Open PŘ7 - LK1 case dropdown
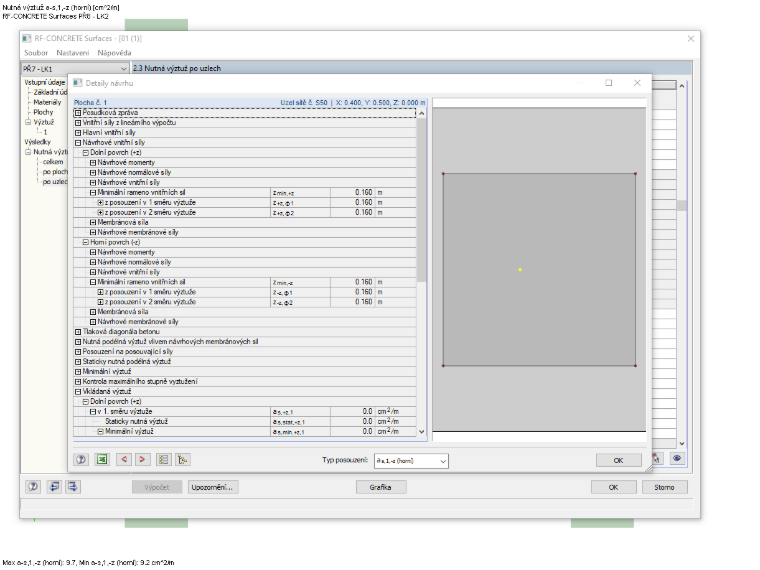The image size is (760, 570). [x=75, y=69]
